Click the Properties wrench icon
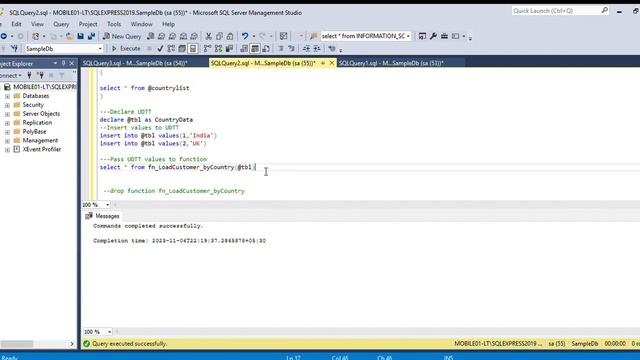The height and width of the screenshot is (360, 640). (x=433, y=36)
